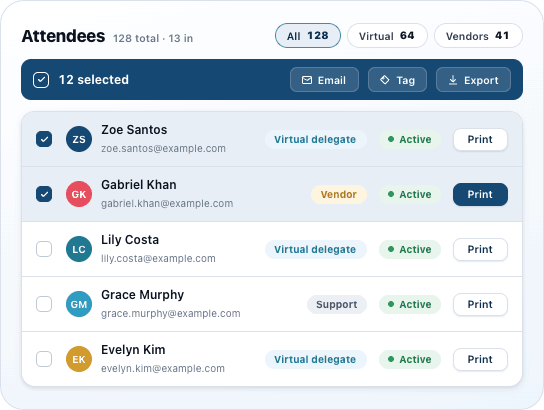Viewport: 544px width, 410px height.
Task: Click the name Zoe Santos
Action: click(134, 130)
